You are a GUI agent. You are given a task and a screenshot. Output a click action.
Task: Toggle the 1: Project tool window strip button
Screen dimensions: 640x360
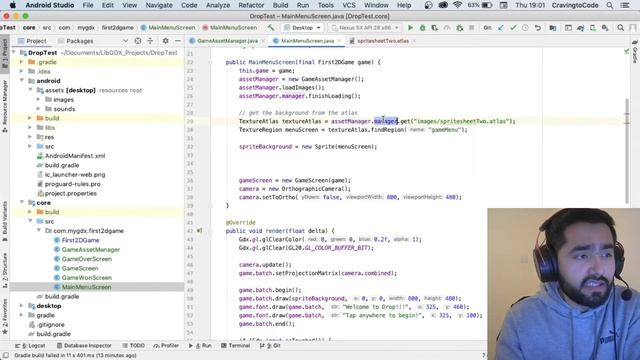click(x=4, y=55)
